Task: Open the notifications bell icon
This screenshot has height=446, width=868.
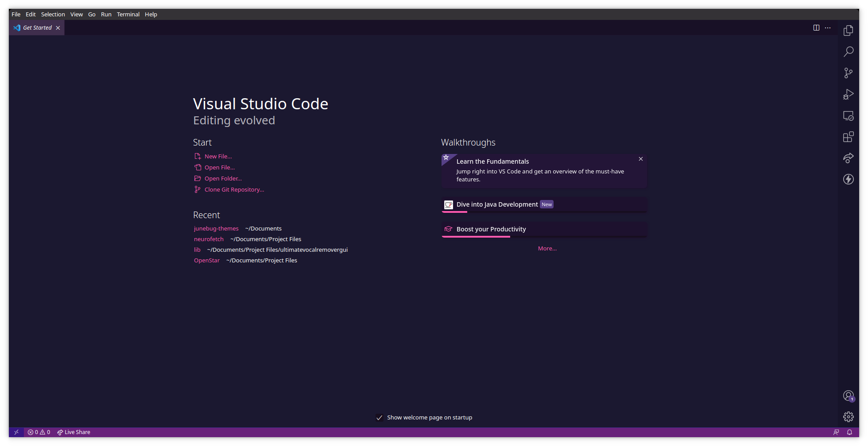Action: [849, 432]
